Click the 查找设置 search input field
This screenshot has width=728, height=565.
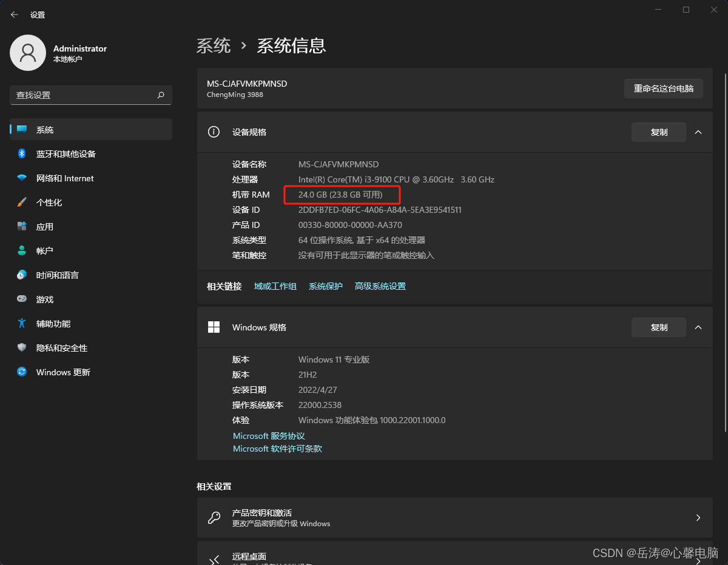tap(91, 95)
